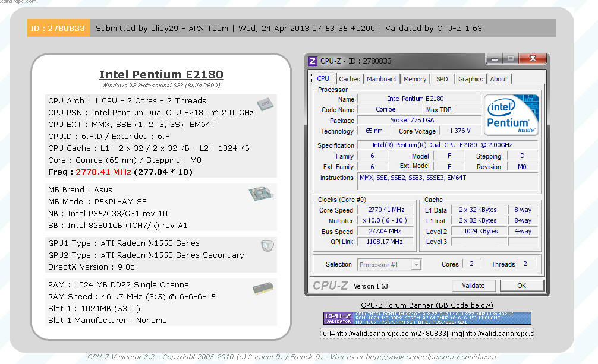Click the Core Speed value 2770.41 MHz
The image size is (598, 364).
pos(386,210)
